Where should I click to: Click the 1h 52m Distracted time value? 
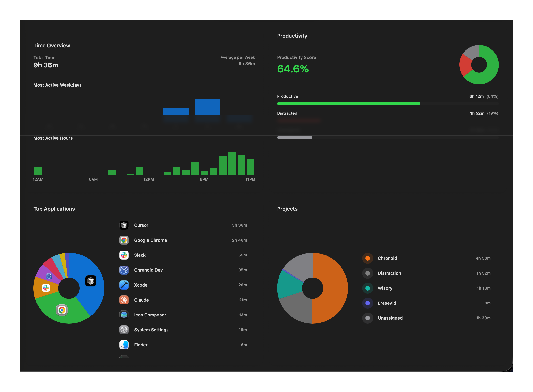[477, 113]
